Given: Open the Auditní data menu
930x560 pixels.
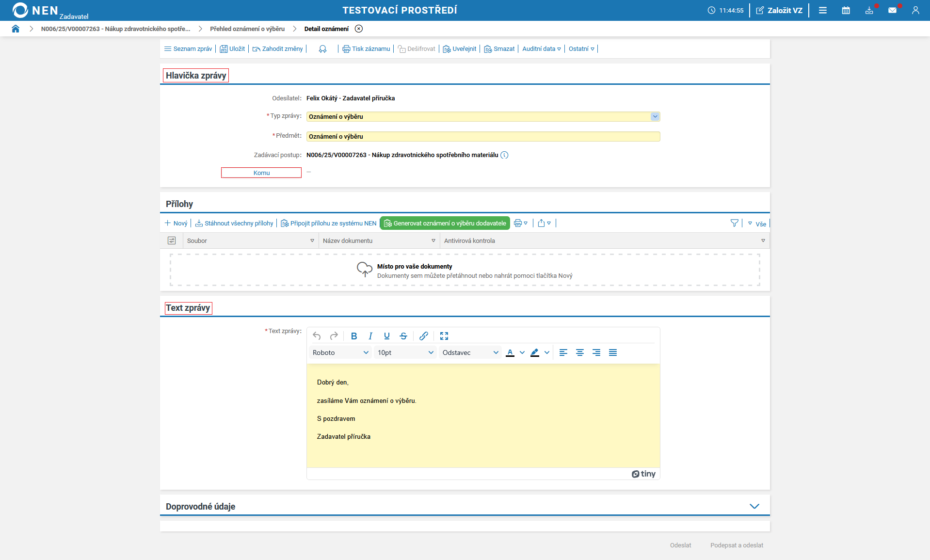Looking at the screenshot, I should [x=541, y=49].
